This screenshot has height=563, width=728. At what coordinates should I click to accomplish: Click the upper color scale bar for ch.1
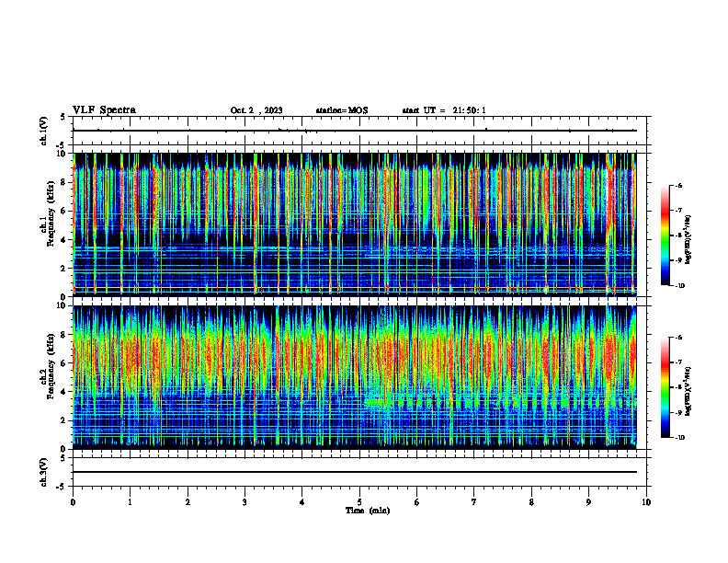click(665, 236)
